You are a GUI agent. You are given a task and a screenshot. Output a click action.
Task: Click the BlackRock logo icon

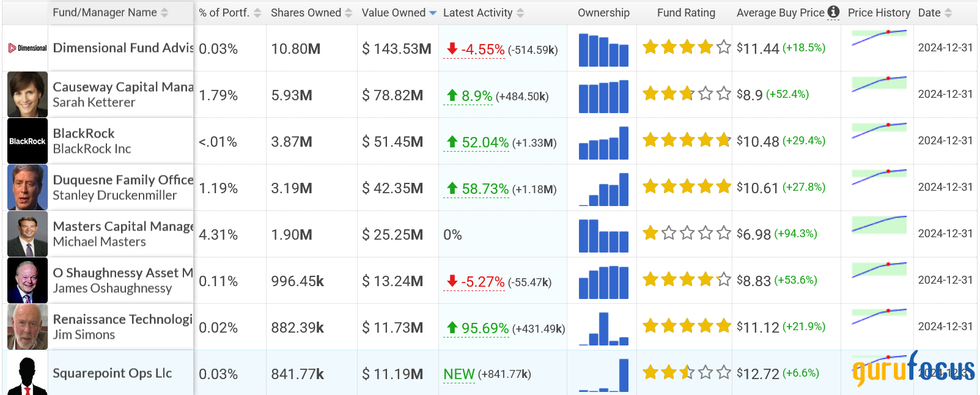pos(28,141)
